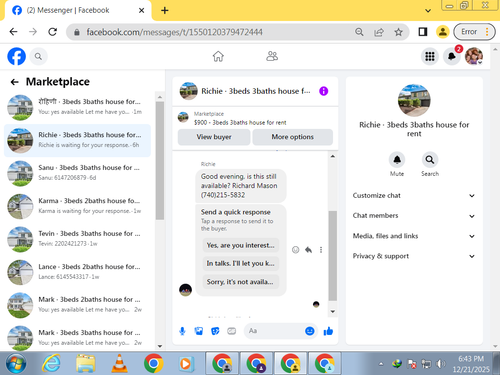Viewport: 500px width, 375px height.
Task: React to message with emoji icon
Action: click(x=295, y=250)
